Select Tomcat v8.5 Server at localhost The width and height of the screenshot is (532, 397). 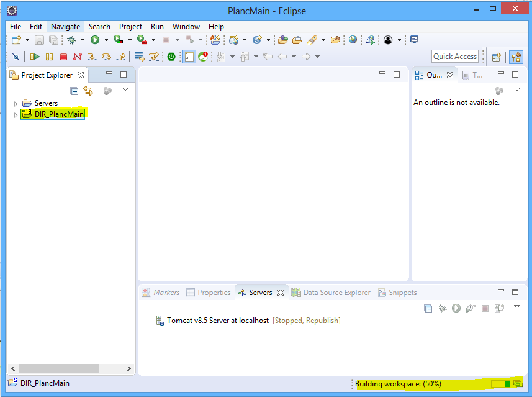click(x=217, y=321)
